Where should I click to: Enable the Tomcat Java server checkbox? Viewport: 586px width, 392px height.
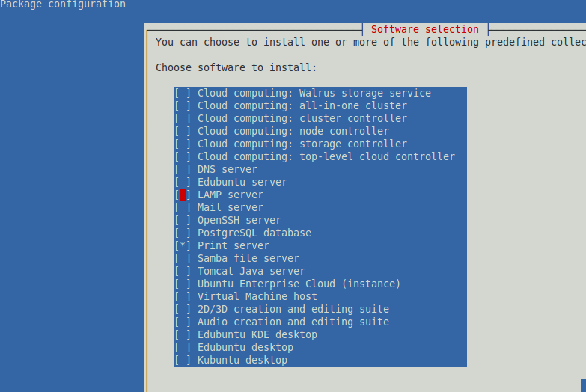(183, 271)
